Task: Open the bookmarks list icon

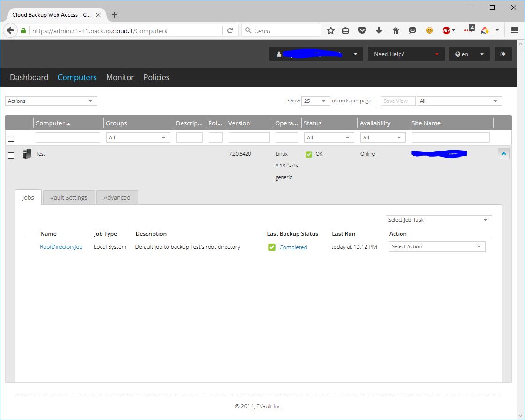Action: pyautogui.click(x=345, y=31)
